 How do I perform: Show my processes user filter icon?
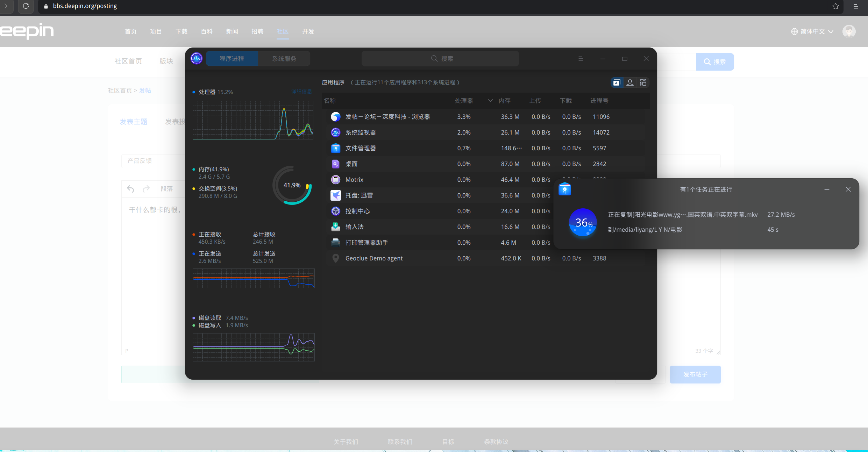(630, 82)
